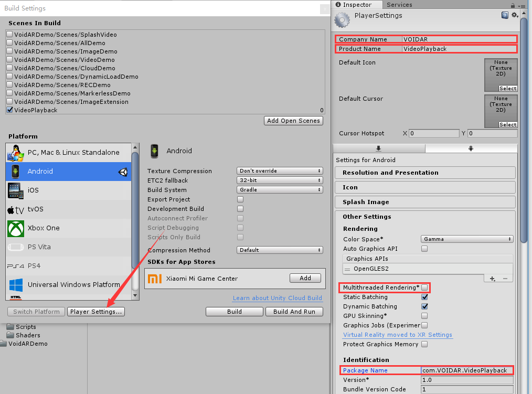Switch to the Android settings tab icon

pos(471,148)
